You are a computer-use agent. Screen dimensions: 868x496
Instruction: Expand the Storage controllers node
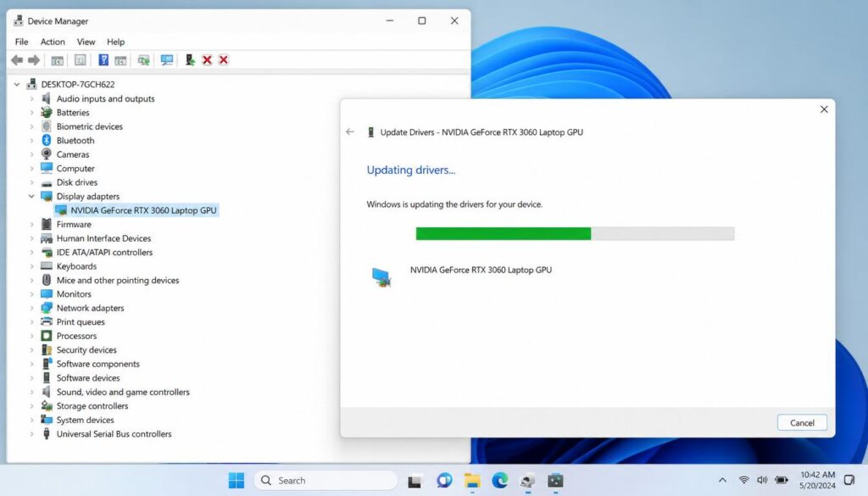(31, 406)
